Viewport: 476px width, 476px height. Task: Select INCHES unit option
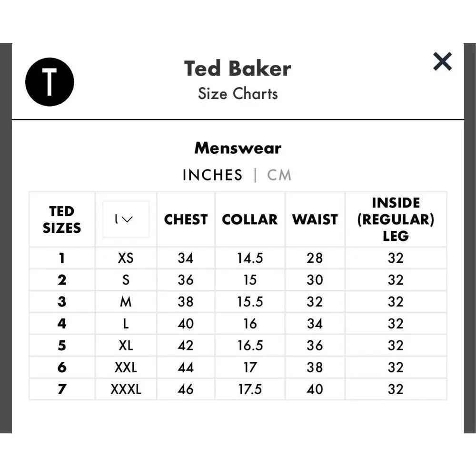pyautogui.click(x=212, y=175)
